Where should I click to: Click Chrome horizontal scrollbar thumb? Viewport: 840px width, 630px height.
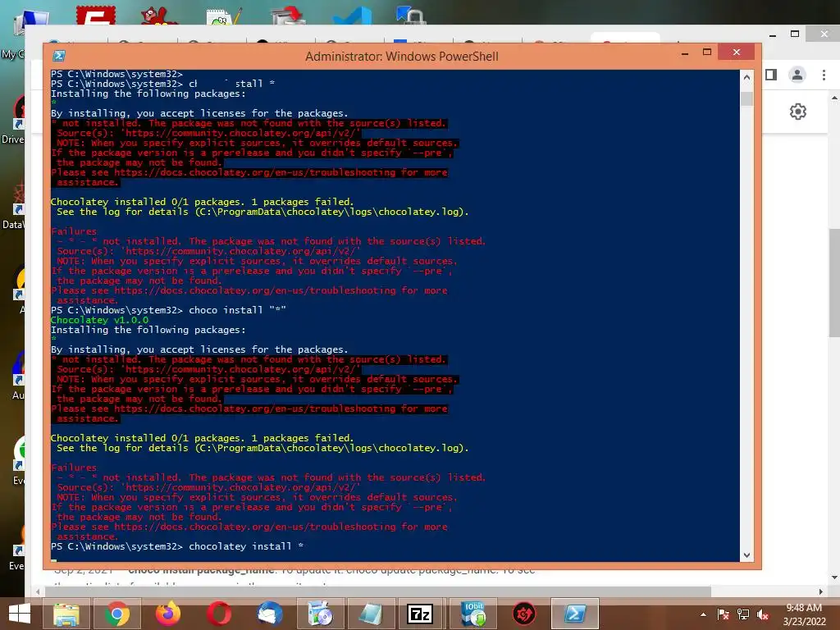point(377,591)
